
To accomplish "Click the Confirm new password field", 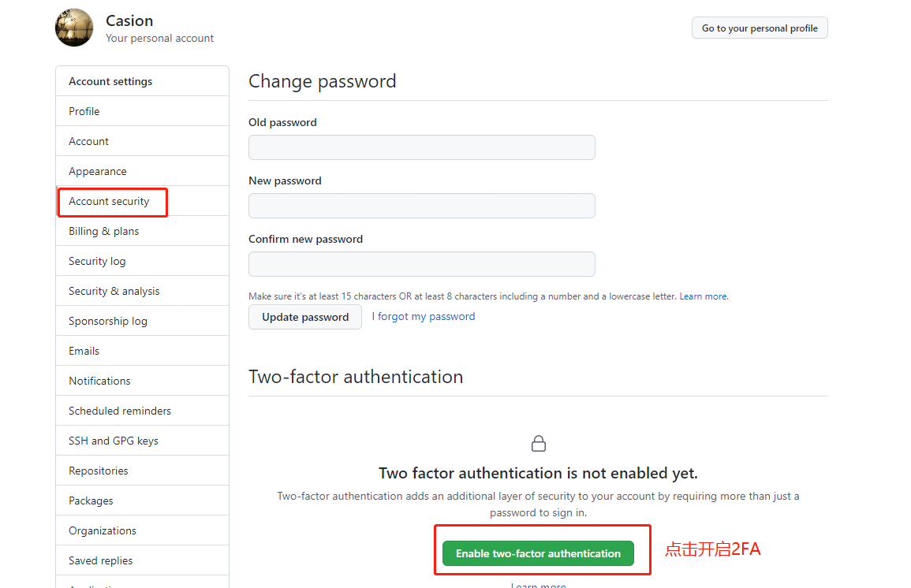I will pyautogui.click(x=422, y=264).
